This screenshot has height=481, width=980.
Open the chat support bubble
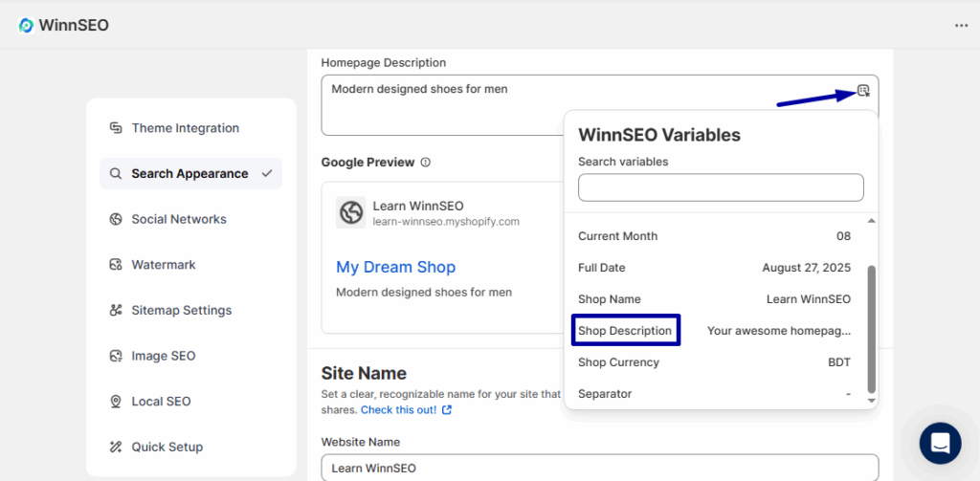940,444
